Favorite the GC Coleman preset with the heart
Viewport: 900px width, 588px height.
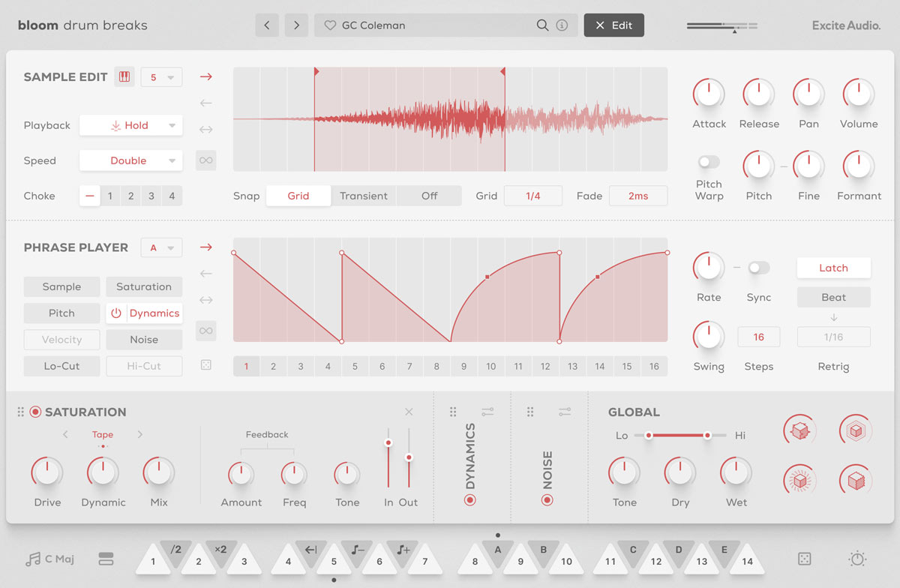pos(330,25)
